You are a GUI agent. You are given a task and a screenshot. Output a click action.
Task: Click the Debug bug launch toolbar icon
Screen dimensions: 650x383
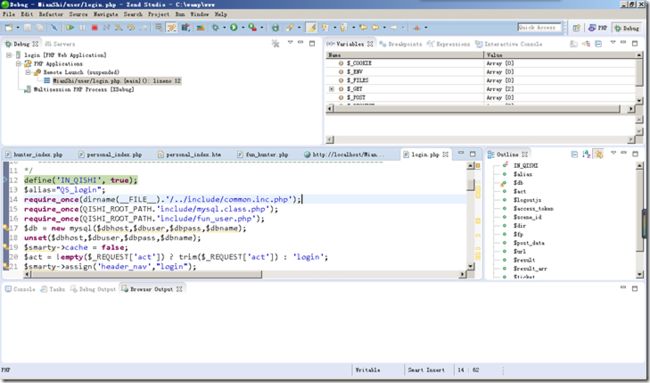tap(216, 28)
